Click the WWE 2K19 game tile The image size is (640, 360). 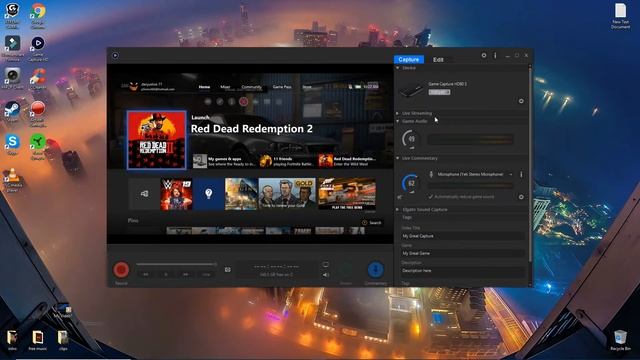(x=176, y=194)
